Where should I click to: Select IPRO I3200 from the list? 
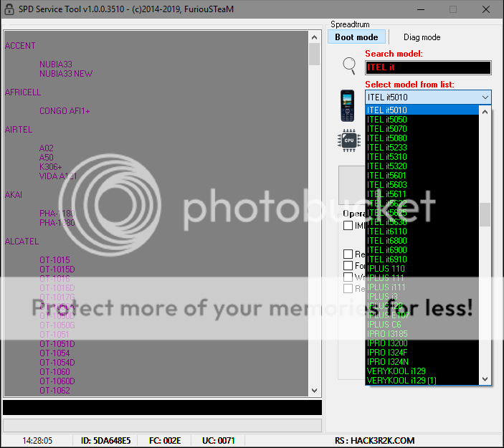pos(422,343)
